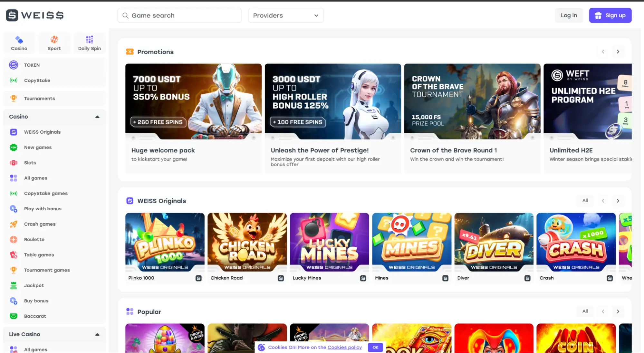Collapse the Live Casino section
644x353 pixels.
[x=97, y=335]
